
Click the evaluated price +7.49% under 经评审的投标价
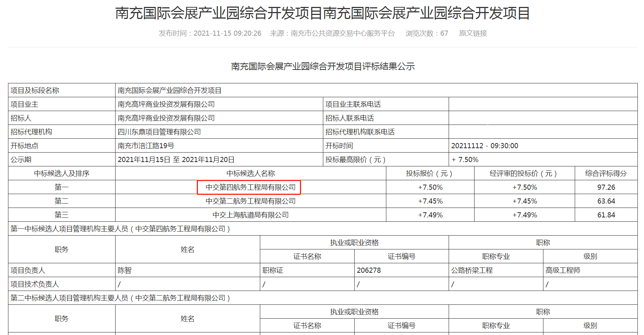click(x=524, y=215)
